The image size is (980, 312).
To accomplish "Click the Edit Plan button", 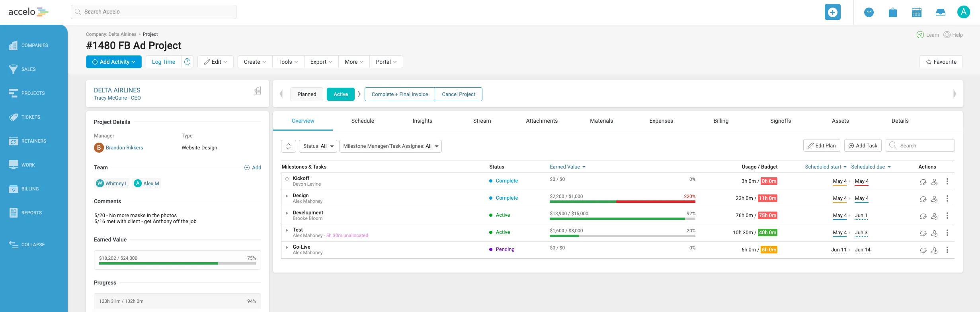I will pos(822,146).
